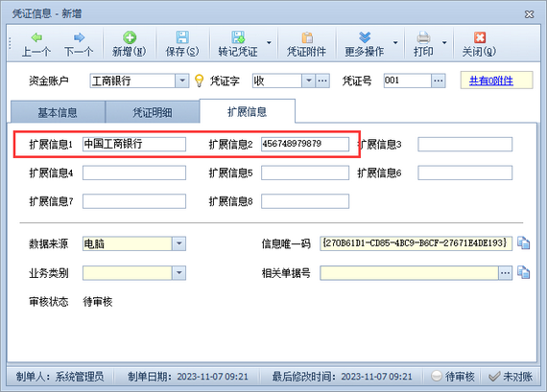Viewport: 547px width, 392px height.
Task: Click the yellow lightbulb hint icon
Action: point(199,81)
